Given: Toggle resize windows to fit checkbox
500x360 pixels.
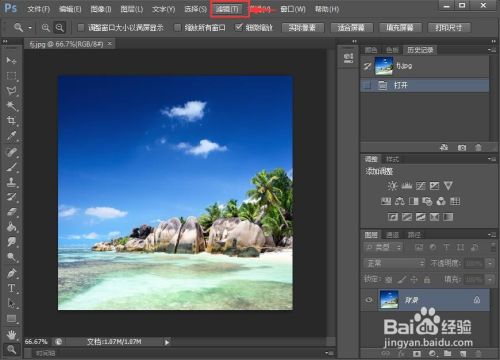Looking at the screenshot, I should pyautogui.click(x=81, y=28).
